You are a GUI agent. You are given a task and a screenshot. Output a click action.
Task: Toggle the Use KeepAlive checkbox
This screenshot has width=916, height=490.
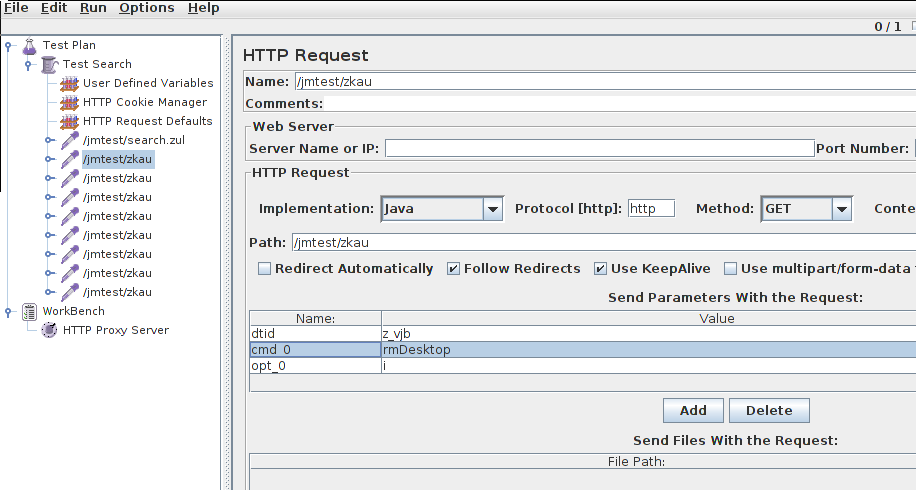coord(600,269)
